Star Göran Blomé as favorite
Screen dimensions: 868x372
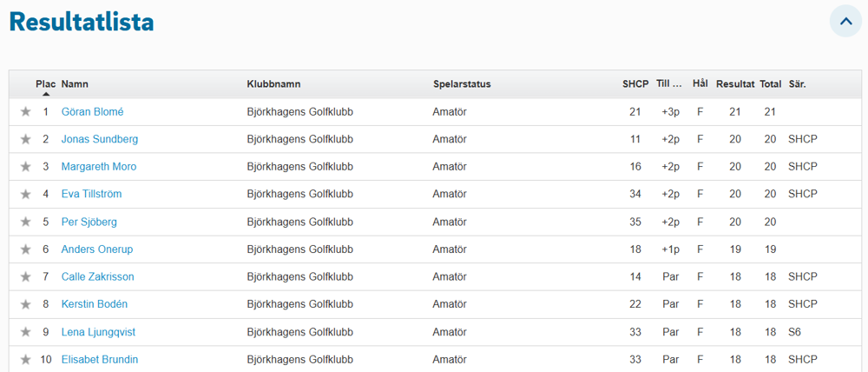point(26,112)
